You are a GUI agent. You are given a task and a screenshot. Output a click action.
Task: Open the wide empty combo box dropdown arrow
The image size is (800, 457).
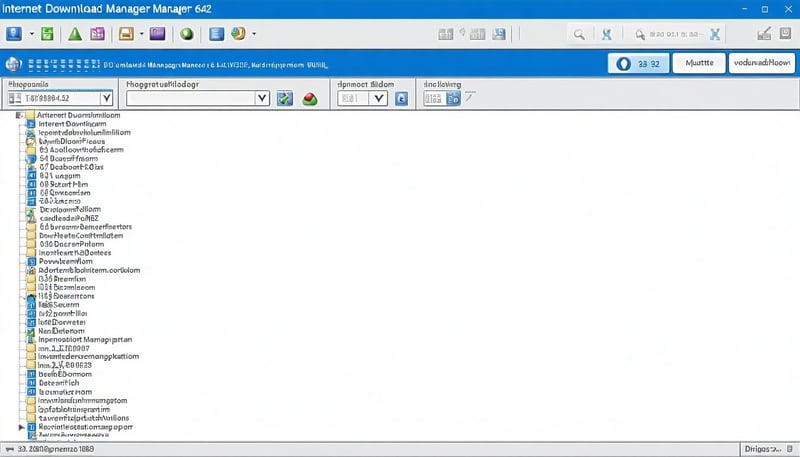point(262,98)
